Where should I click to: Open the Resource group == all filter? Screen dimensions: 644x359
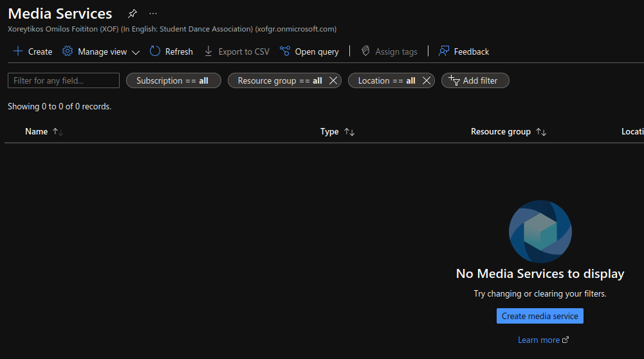coord(279,80)
